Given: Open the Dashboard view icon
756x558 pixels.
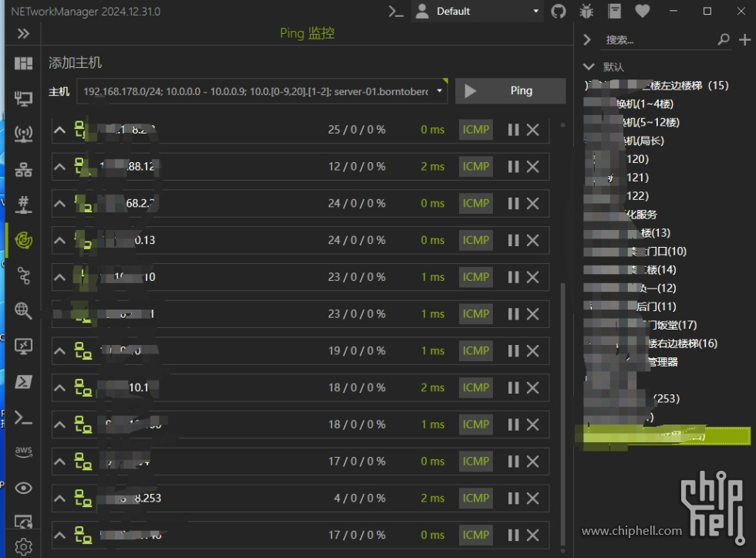Looking at the screenshot, I should [23, 63].
